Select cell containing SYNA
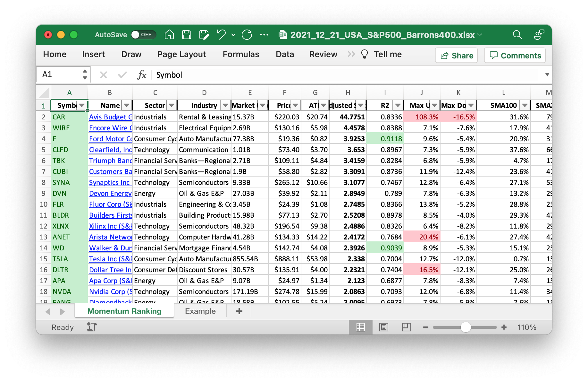This screenshot has width=588, height=382. tap(69, 182)
